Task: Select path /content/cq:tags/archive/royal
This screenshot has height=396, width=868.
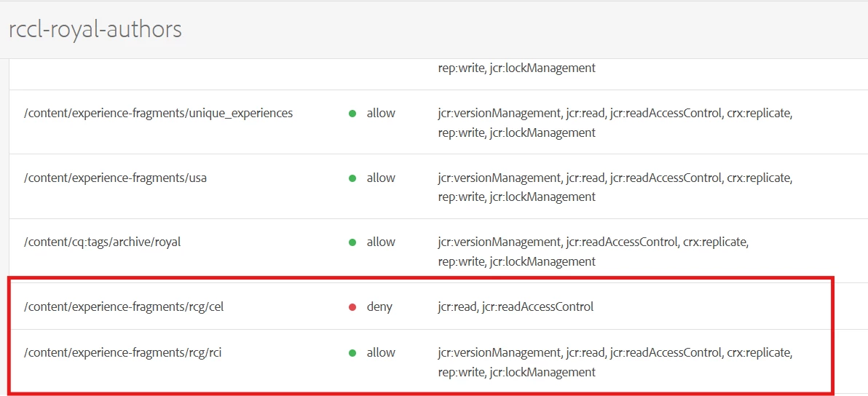Action: pos(103,242)
